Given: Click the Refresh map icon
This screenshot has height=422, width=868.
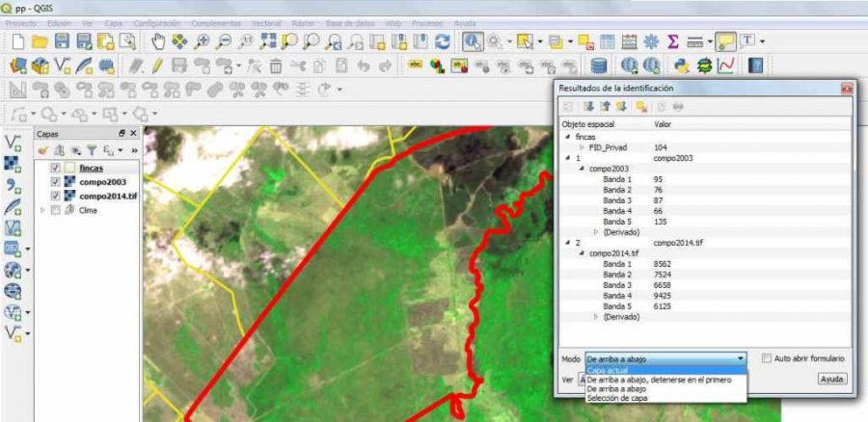Looking at the screenshot, I should [443, 41].
